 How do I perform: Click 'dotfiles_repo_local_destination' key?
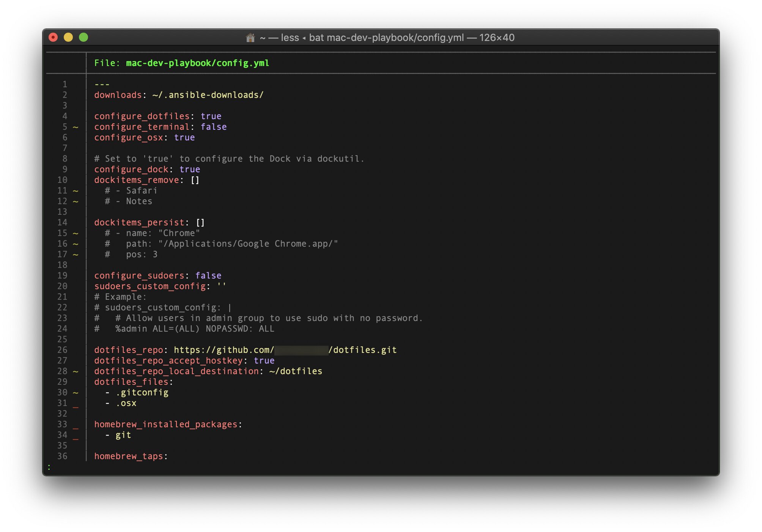[x=176, y=371]
